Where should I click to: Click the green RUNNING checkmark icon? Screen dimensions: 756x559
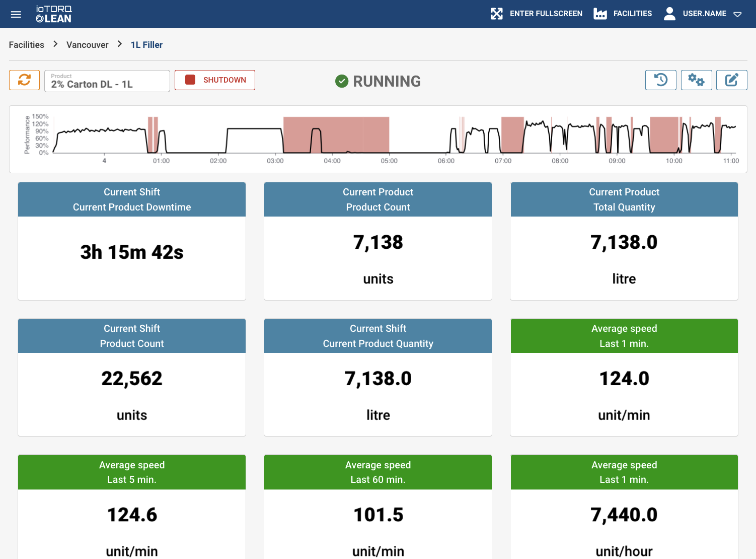tap(342, 81)
